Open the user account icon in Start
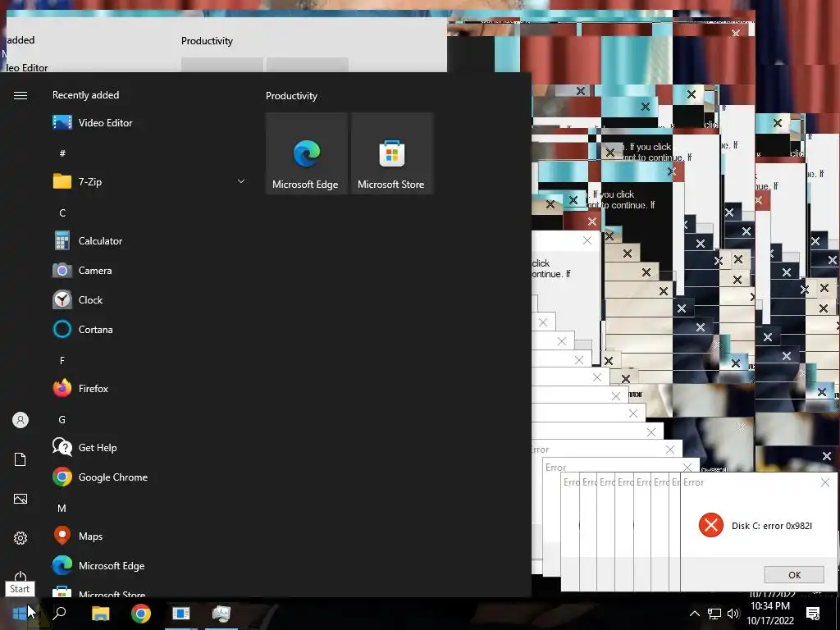The image size is (840, 630). [x=21, y=420]
